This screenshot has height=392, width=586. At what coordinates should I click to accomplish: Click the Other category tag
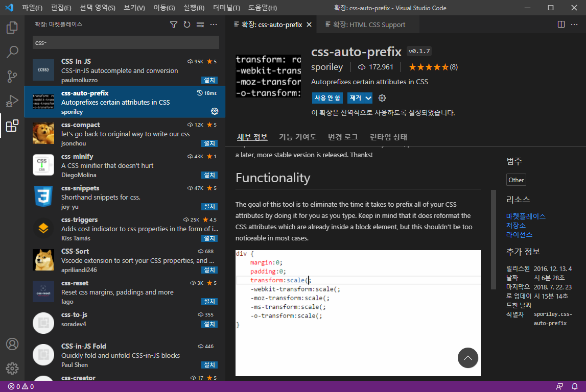coord(516,180)
